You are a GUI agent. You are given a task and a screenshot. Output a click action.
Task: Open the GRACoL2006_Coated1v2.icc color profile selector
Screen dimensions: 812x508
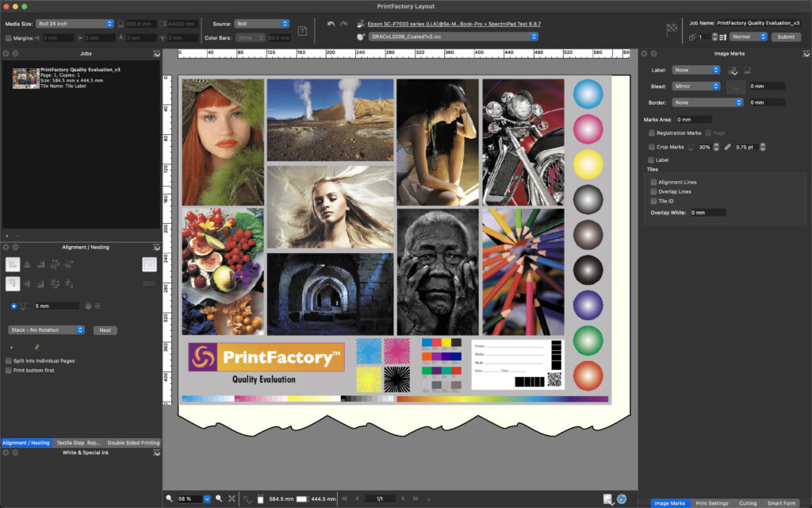click(x=453, y=37)
